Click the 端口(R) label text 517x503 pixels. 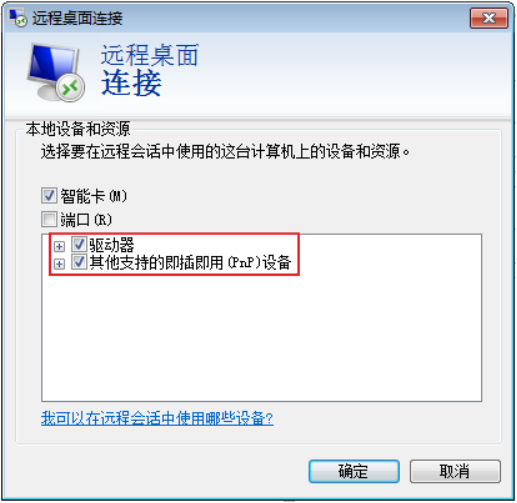86,220
